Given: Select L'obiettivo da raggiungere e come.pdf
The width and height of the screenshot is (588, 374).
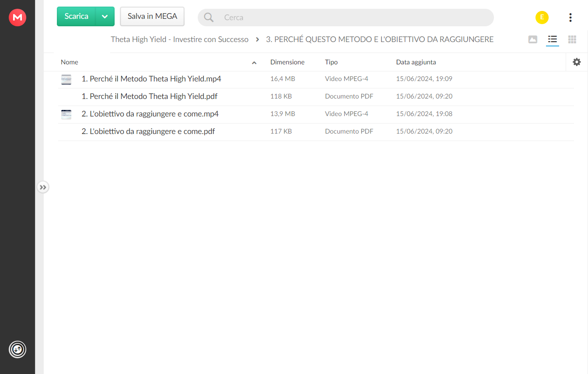Looking at the screenshot, I should pyautogui.click(x=148, y=131).
